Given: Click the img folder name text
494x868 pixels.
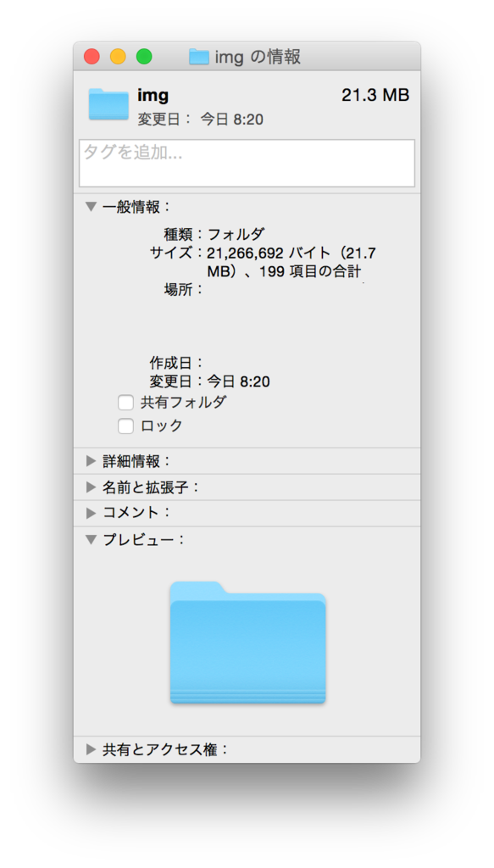Looking at the screenshot, I should (x=153, y=96).
